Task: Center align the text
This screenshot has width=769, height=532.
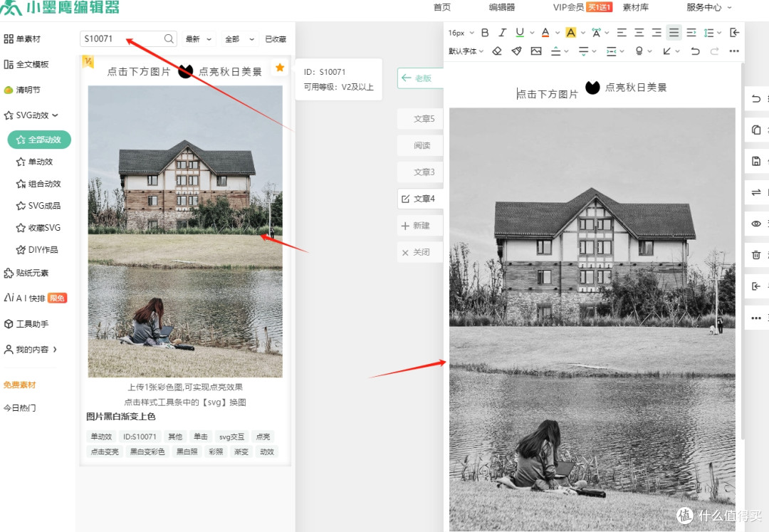Action: tap(639, 33)
